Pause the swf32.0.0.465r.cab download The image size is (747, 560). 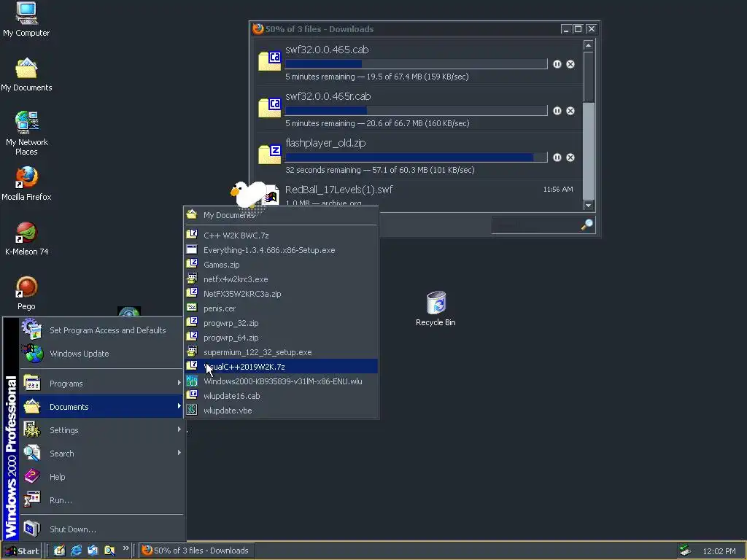(557, 111)
